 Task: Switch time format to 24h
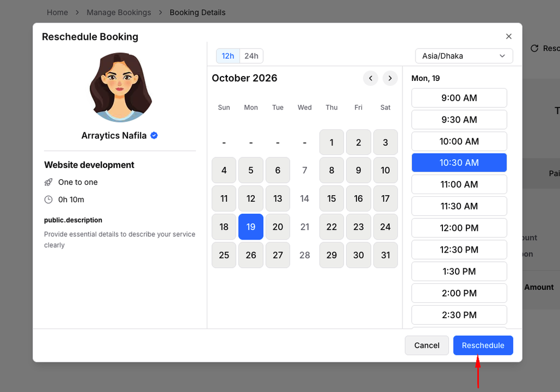(x=252, y=56)
